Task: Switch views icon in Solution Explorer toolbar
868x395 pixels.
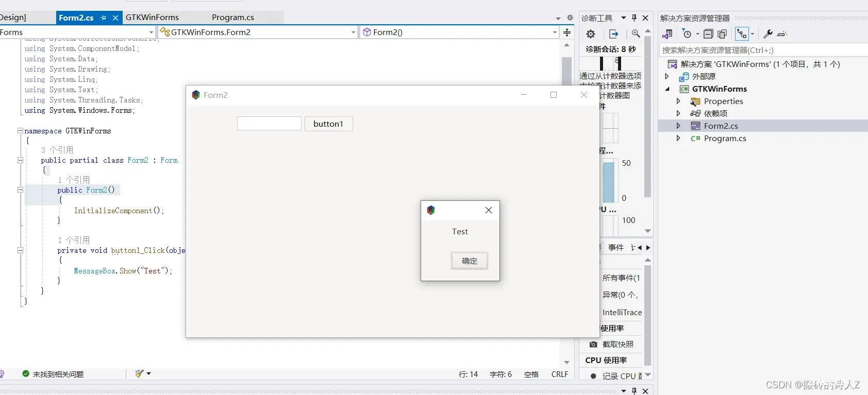Action: (667, 34)
